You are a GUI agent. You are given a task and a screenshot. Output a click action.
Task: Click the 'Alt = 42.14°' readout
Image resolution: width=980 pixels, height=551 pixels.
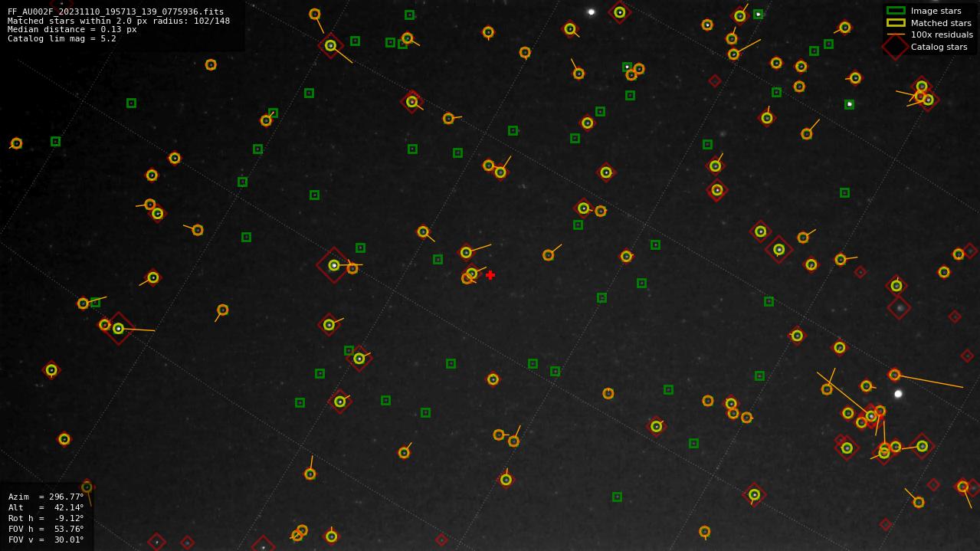click(x=46, y=507)
